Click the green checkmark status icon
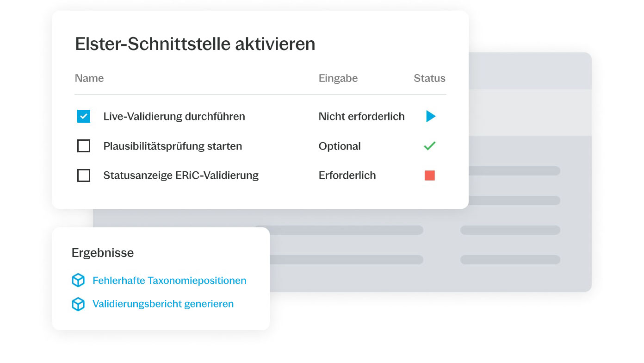 click(430, 146)
